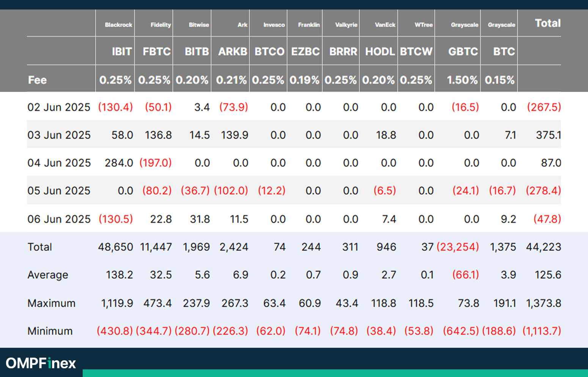
Task: Select the 48,650 IBIT cumulative total
Action: 115,247
